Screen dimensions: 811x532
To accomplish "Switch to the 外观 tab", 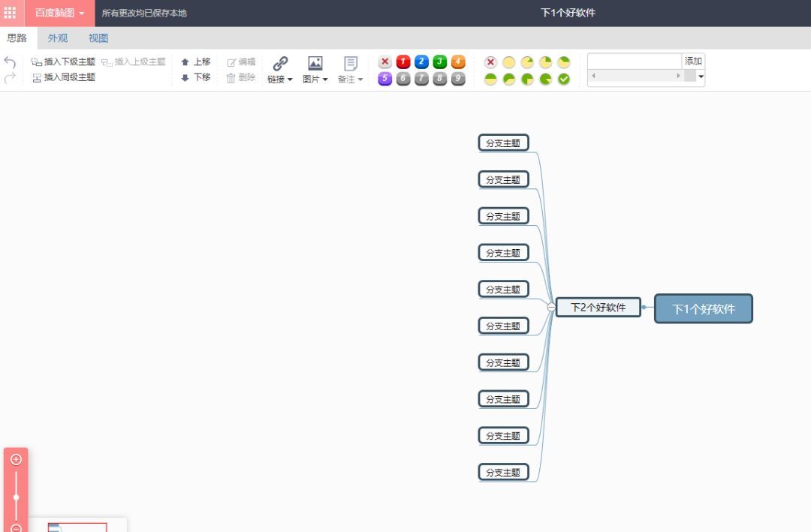I will (57, 38).
